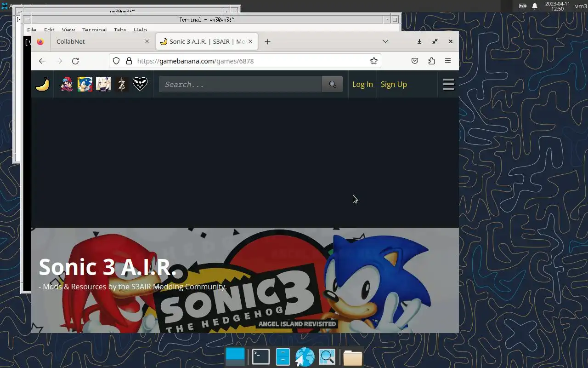
Task: Click the magnifier search button on GameBanana
Action: click(333, 84)
